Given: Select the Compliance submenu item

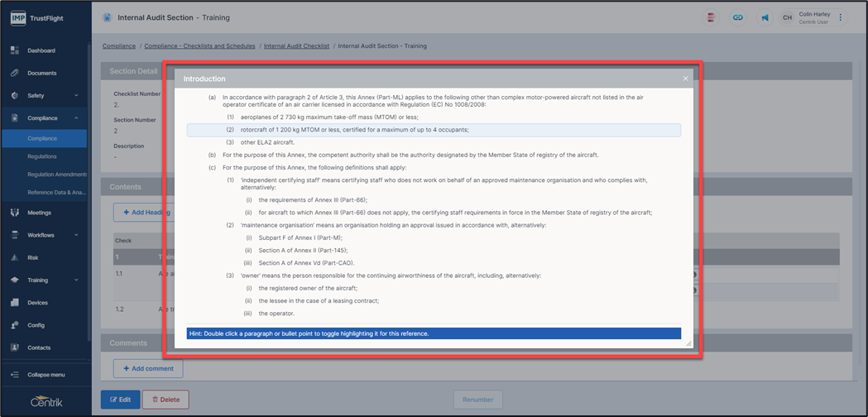Looking at the screenshot, I should click(45, 138).
